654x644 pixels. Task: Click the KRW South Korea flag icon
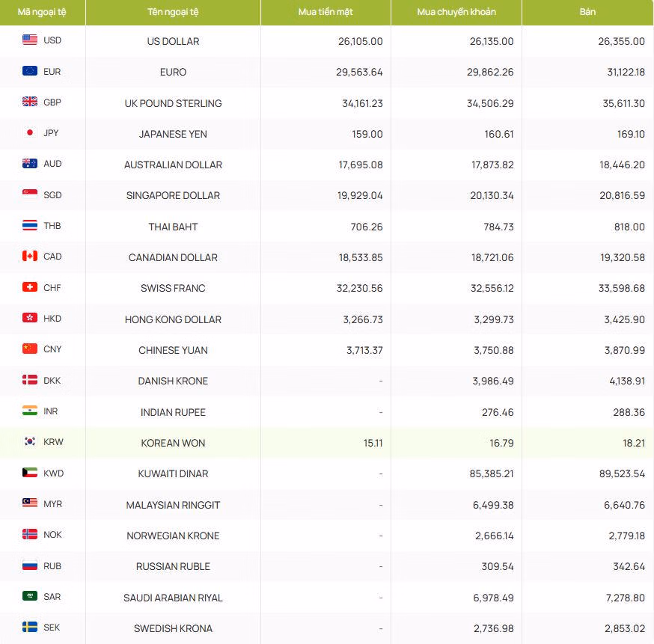tap(30, 442)
